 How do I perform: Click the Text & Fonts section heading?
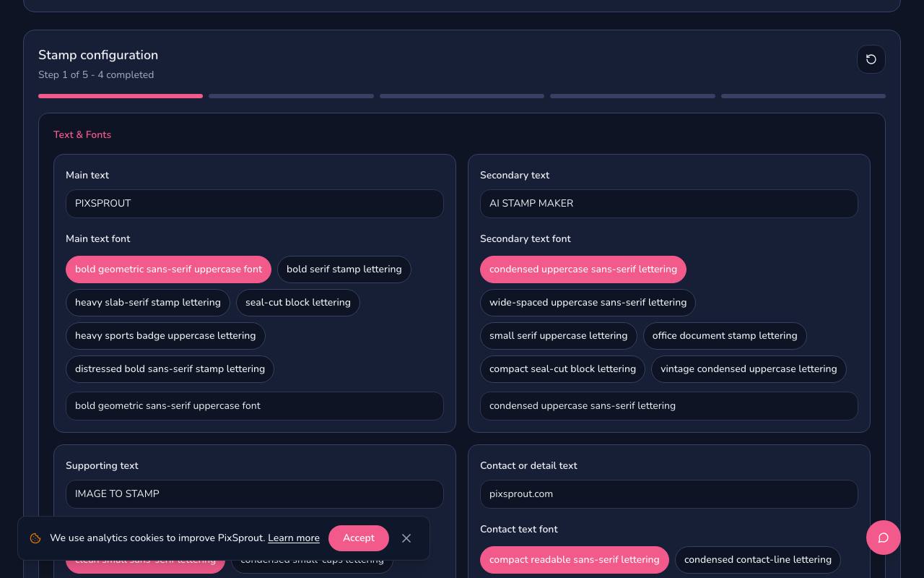click(x=82, y=135)
